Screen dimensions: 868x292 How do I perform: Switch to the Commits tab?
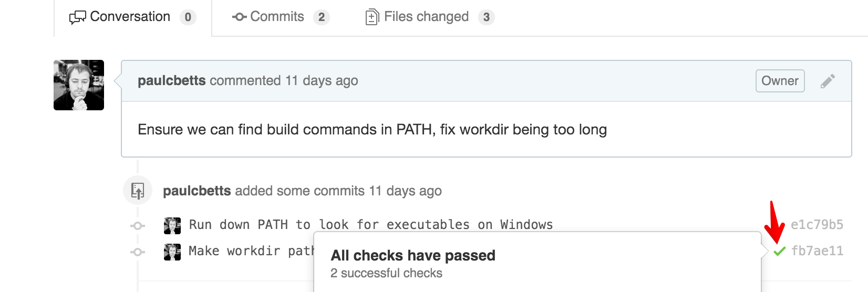(x=277, y=17)
